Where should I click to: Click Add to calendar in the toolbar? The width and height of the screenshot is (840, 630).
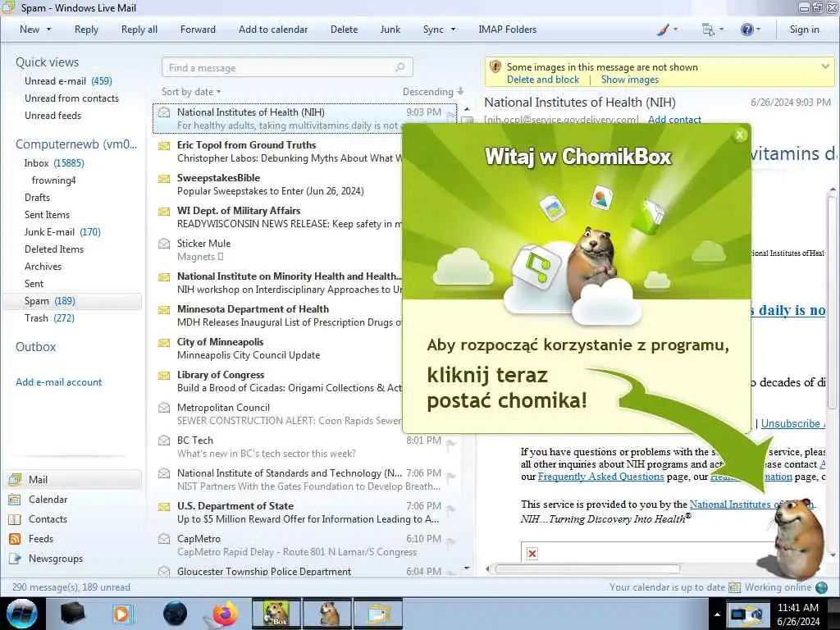(x=273, y=30)
